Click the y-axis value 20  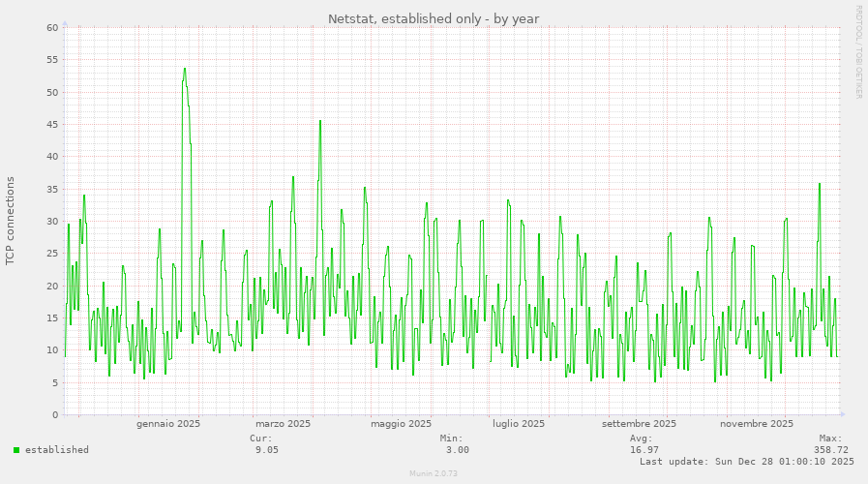pyautogui.click(x=52, y=287)
